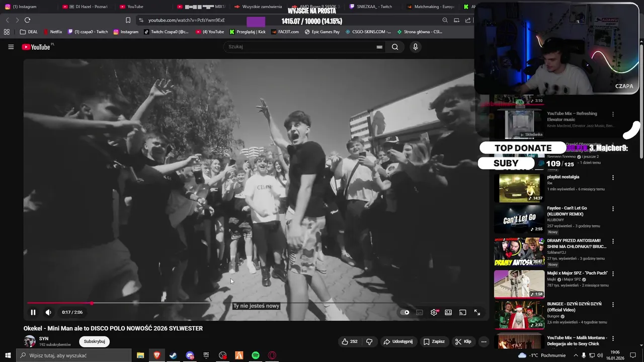The width and height of the screenshot is (644, 362).
Task: Open options menu for playlist nostalgia
Action: pyautogui.click(x=613, y=177)
